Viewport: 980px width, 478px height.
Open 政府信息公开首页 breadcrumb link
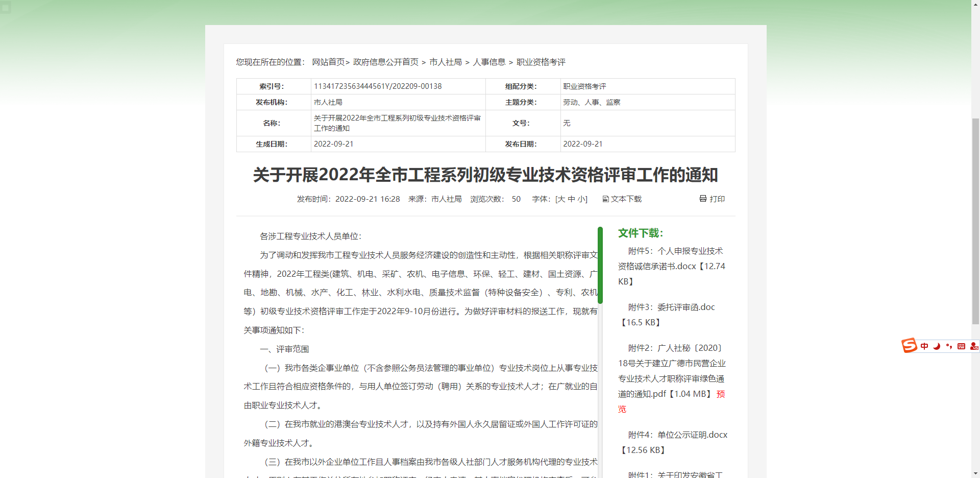coord(385,62)
